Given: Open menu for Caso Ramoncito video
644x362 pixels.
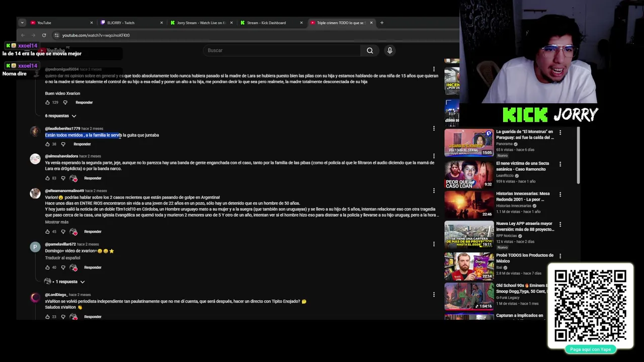Looking at the screenshot, I should (x=560, y=164).
